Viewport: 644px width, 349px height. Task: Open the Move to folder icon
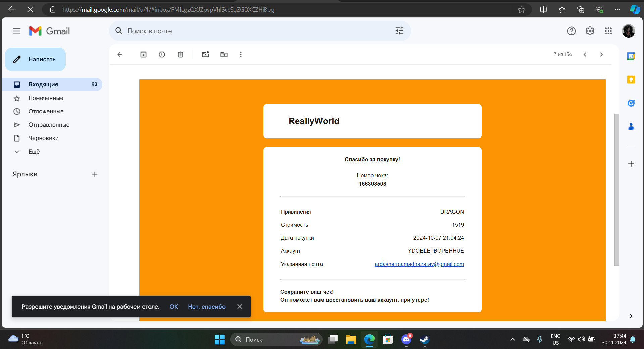[224, 54]
